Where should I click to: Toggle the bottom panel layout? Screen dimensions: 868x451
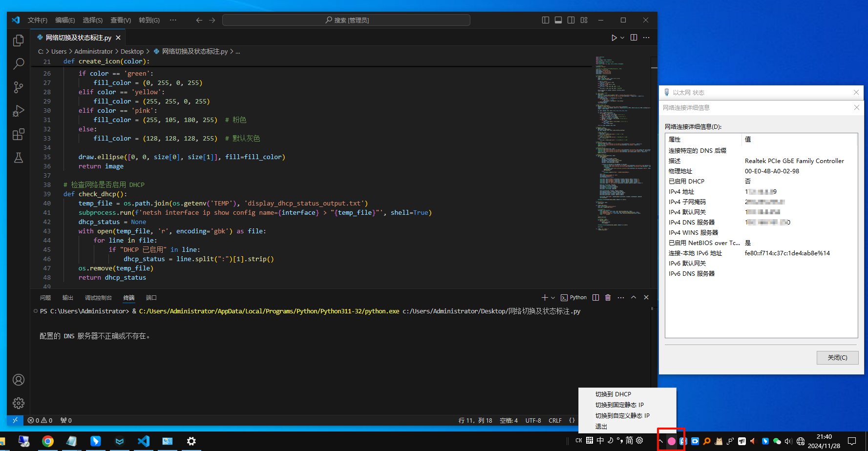click(558, 20)
